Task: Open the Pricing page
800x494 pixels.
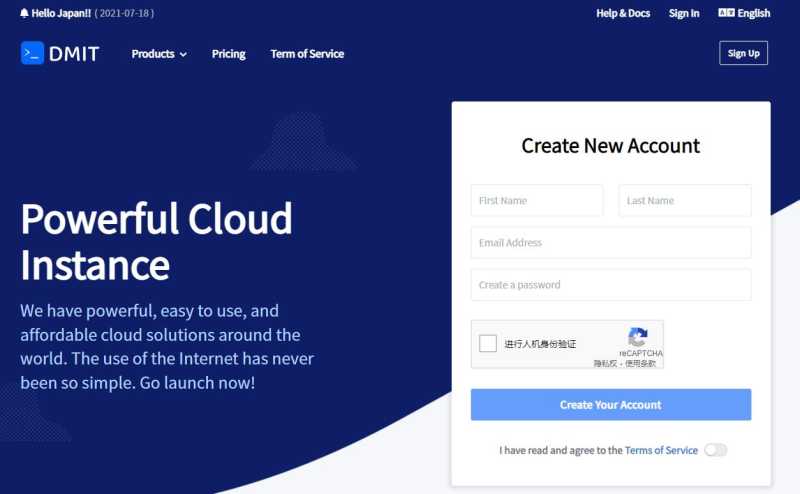Action: (x=229, y=54)
